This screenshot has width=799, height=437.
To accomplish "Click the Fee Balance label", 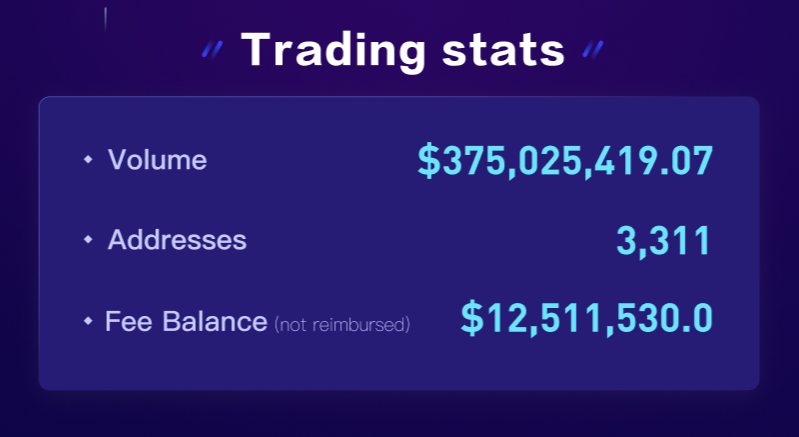I will (x=186, y=321).
